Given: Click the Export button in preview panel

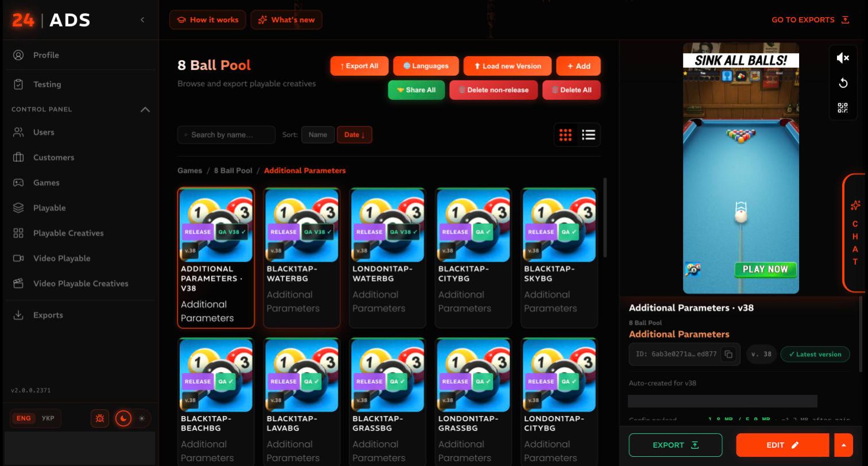Looking at the screenshot, I should pyautogui.click(x=676, y=445).
